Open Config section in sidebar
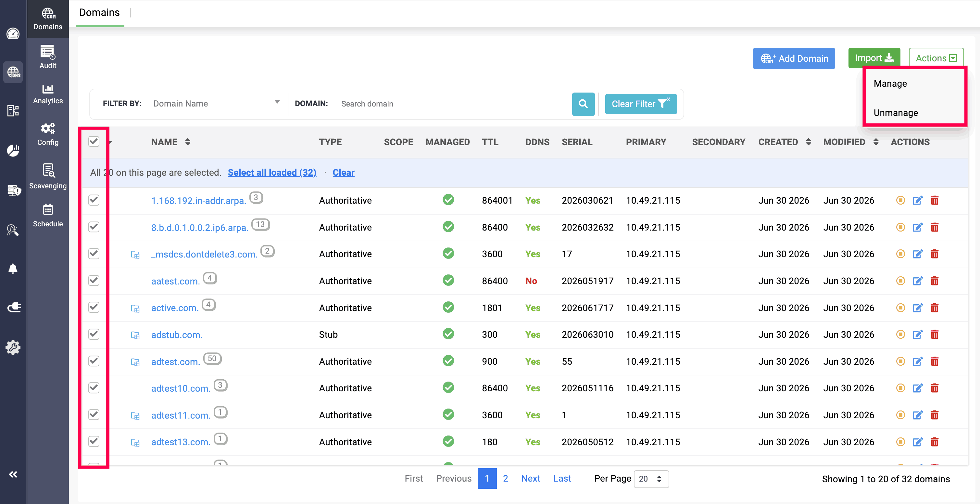Viewport: 980px width, 504px height. (x=47, y=134)
